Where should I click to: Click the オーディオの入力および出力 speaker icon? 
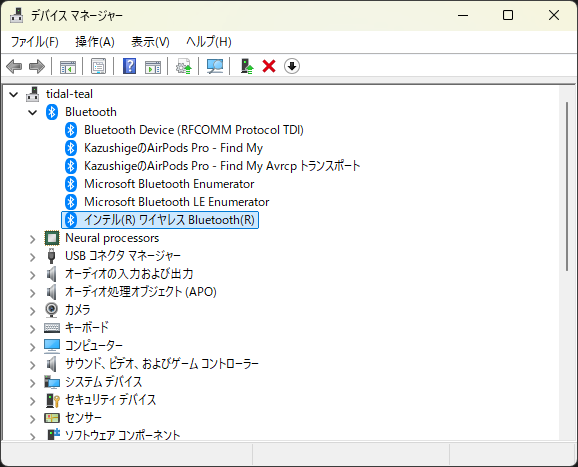pyautogui.click(x=52, y=274)
